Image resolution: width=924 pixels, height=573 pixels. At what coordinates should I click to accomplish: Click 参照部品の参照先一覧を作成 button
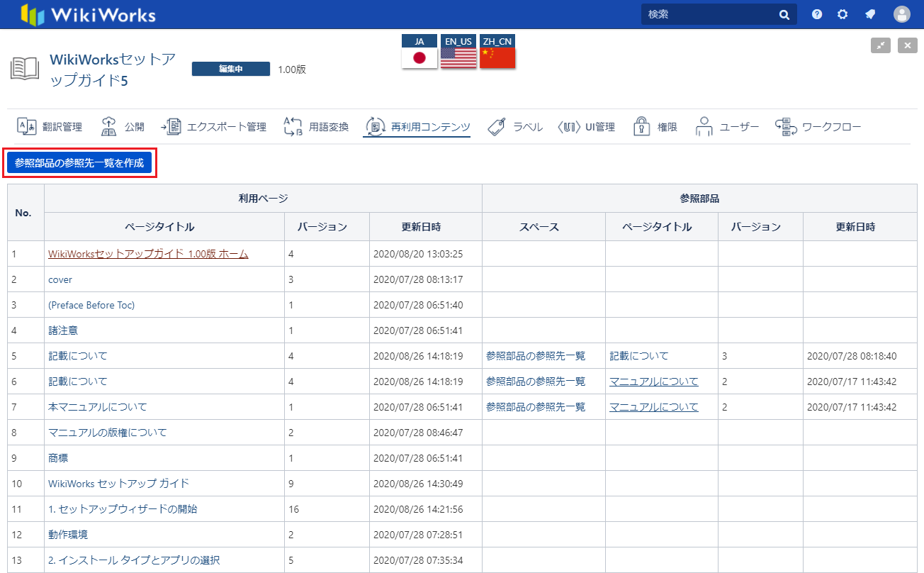[x=79, y=163]
